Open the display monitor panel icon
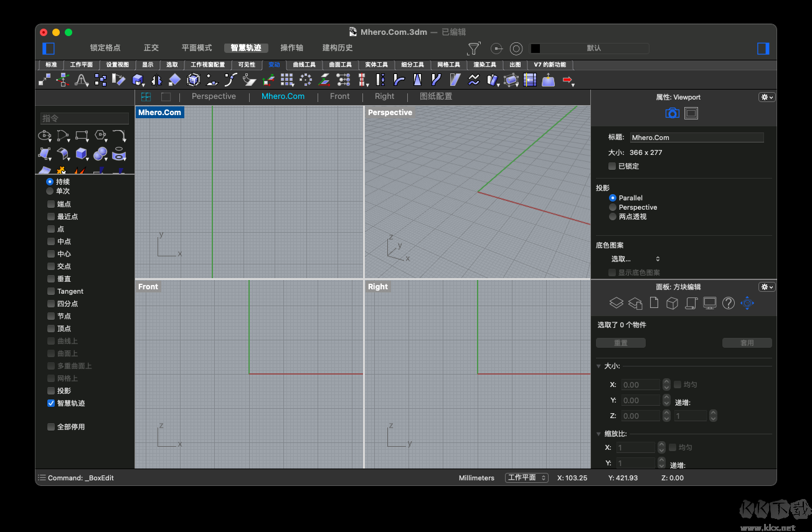Screen dimensions: 812x532 click(710, 303)
